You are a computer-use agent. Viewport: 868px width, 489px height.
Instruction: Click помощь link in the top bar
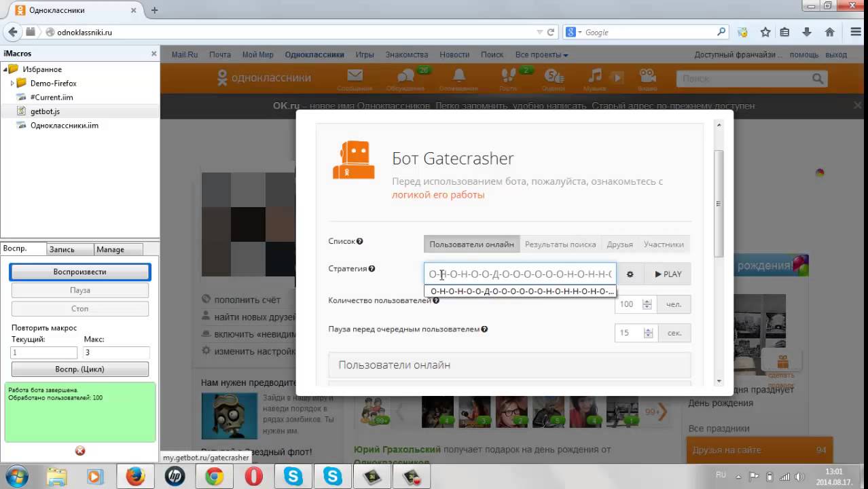tap(804, 54)
